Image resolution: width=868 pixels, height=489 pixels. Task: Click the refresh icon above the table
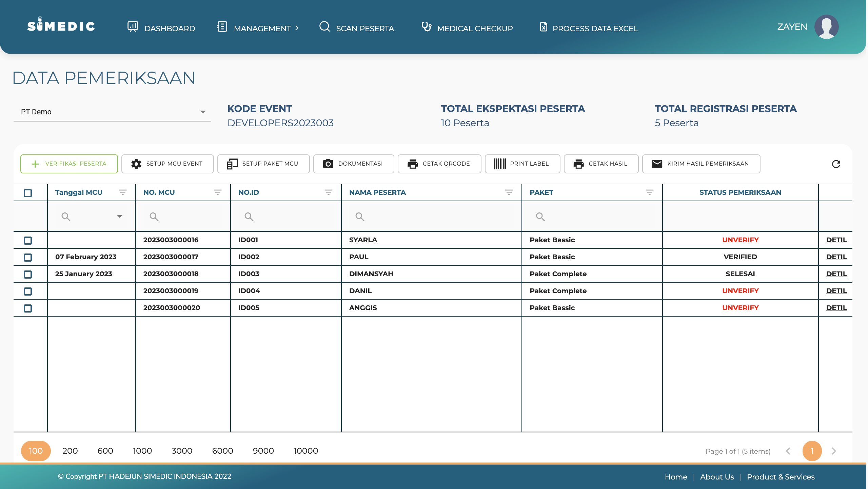tap(836, 164)
